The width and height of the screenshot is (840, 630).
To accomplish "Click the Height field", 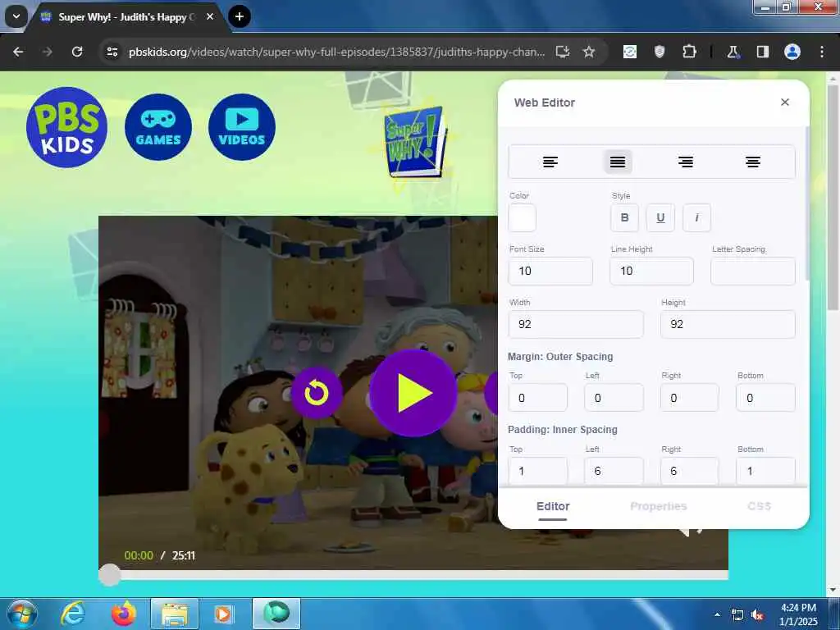I will [x=728, y=324].
